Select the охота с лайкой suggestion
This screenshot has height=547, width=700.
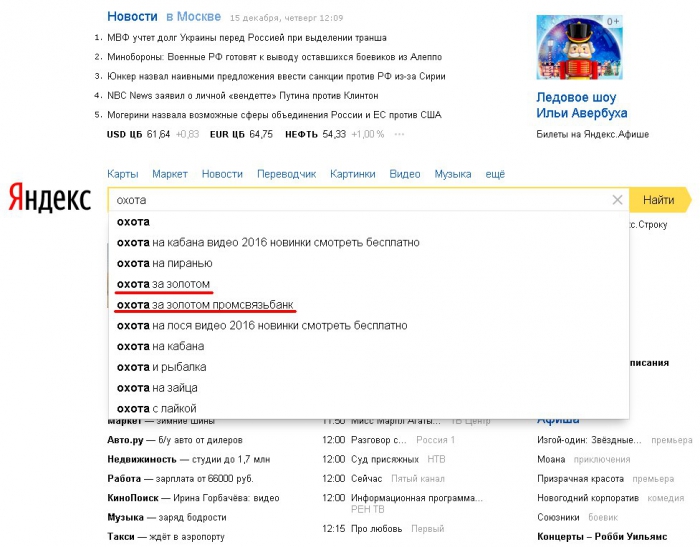pos(369,409)
